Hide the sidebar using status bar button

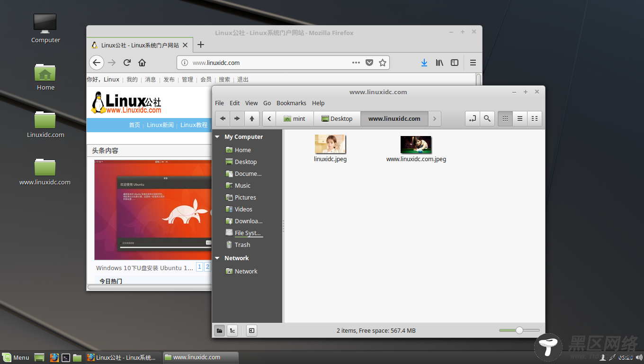coord(252,330)
